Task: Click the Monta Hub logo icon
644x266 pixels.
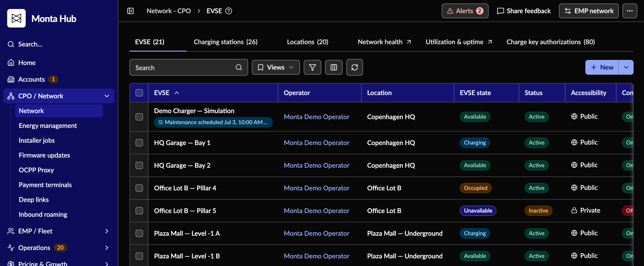Action: [x=16, y=18]
